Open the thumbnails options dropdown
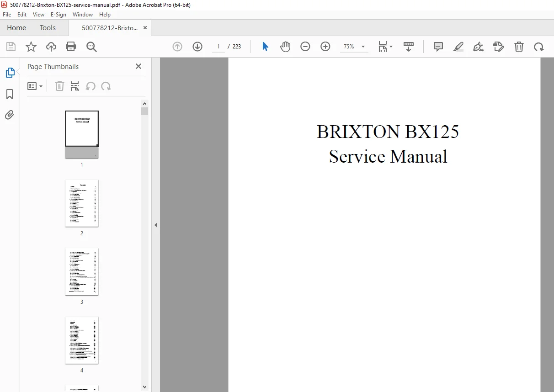 (x=35, y=86)
